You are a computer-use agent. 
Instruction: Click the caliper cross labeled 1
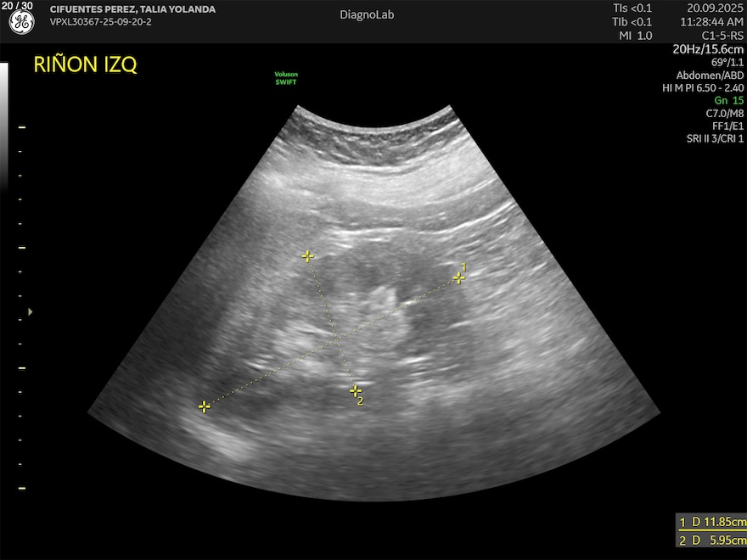tap(458, 277)
